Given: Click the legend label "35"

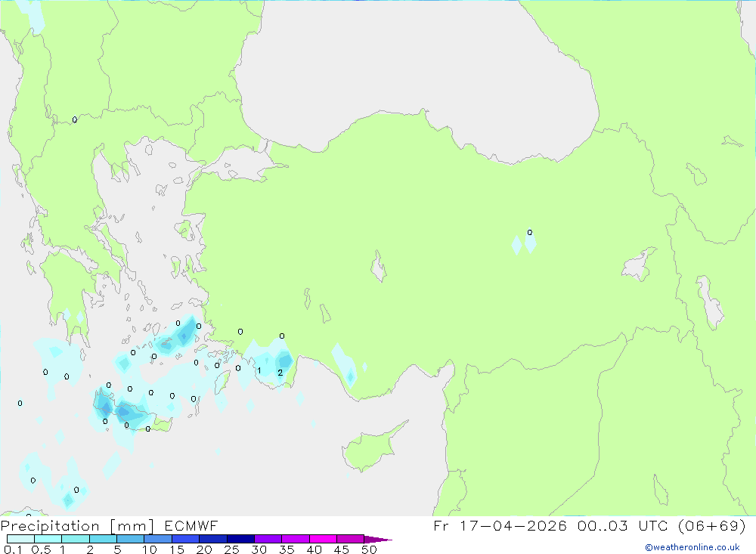Looking at the screenshot, I should tap(287, 549).
